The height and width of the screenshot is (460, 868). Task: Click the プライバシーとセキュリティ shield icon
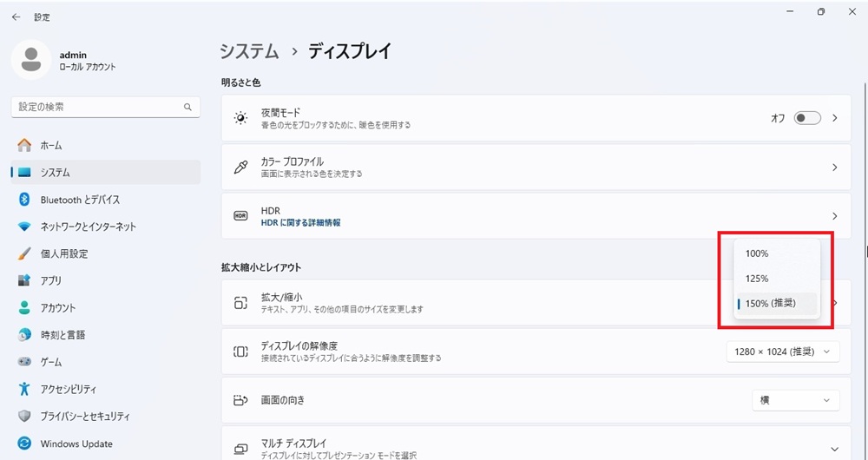(x=24, y=417)
